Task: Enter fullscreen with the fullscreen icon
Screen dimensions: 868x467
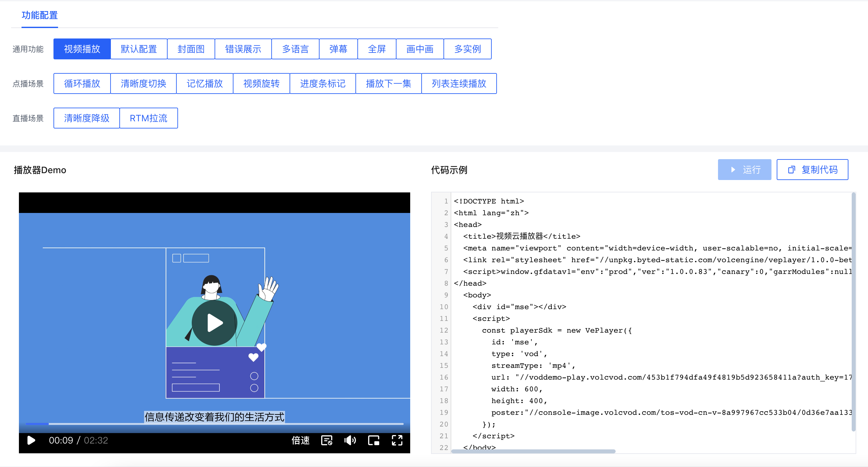Action: click(397, 440)
